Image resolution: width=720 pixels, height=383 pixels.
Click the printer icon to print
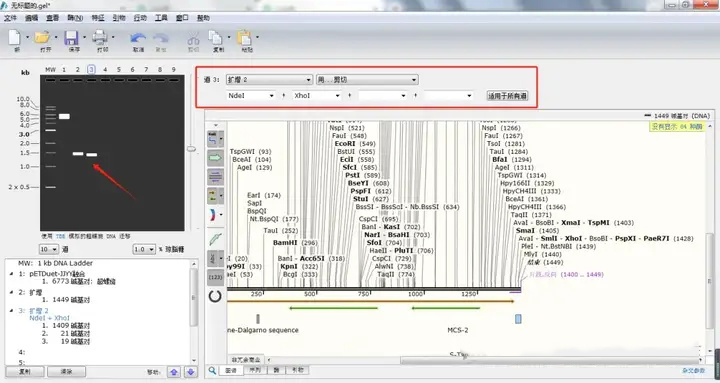tap(100, 38)
